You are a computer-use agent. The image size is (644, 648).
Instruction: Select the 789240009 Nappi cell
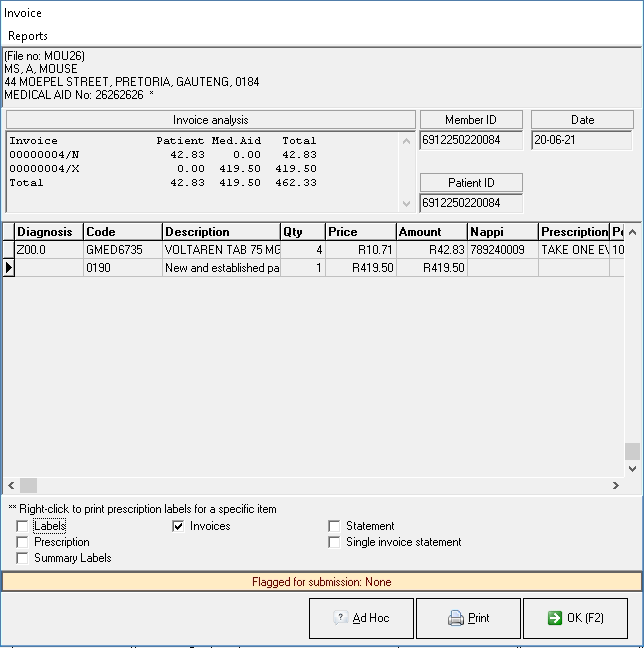(503, 250)
